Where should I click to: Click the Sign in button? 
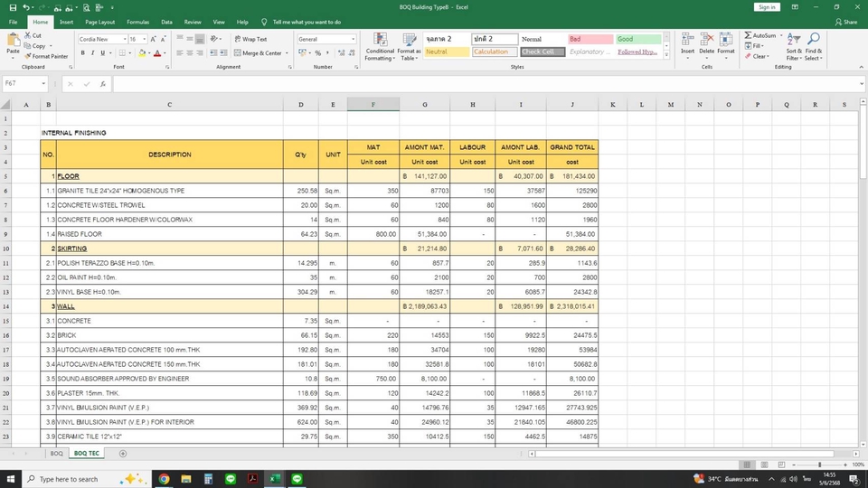click(x=767, y=7)
